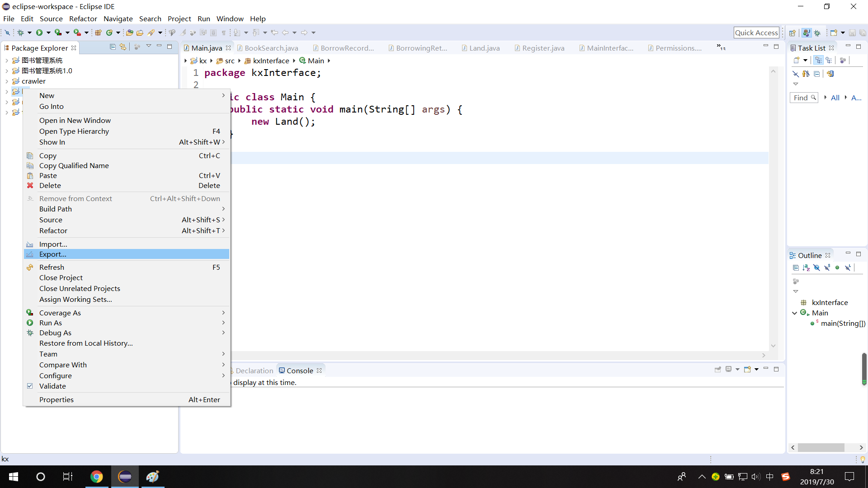
Task: Select Export... from the context menu
Action: [52, 254]
